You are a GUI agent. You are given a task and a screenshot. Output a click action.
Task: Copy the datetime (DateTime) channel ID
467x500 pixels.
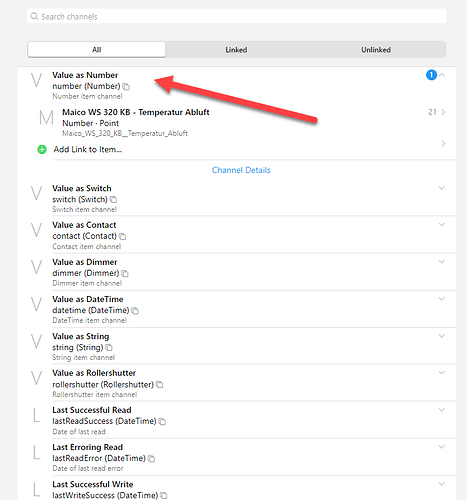click(135, 311)
